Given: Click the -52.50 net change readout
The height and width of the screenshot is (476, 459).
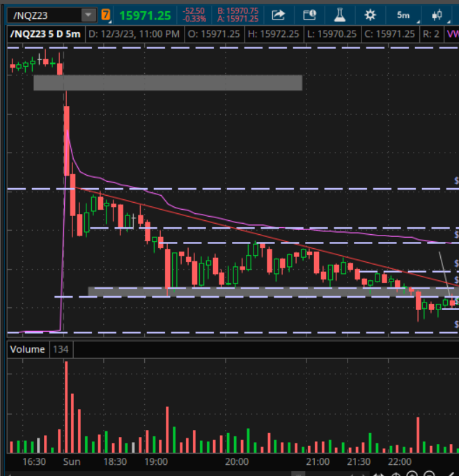Looking at the screenshot, I should pyautogui.click(x=194, y=11).
